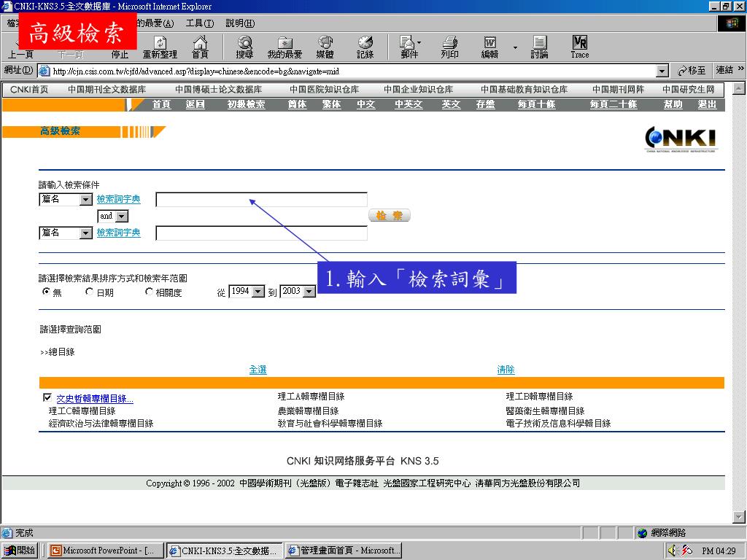747x560 pixels.
Task: Uncheck the 文史哲輯專欄目錄 checkbox
Action: (47, 397)
